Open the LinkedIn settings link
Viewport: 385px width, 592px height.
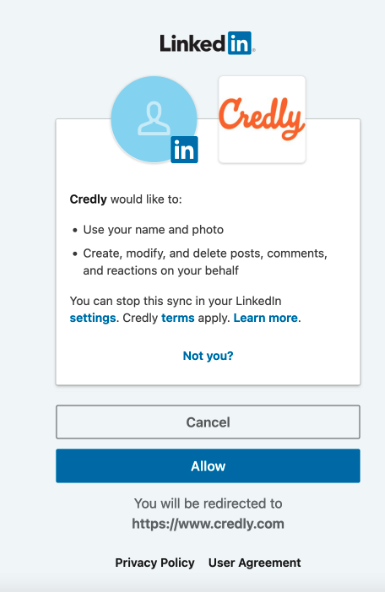(x=93, y=318)
